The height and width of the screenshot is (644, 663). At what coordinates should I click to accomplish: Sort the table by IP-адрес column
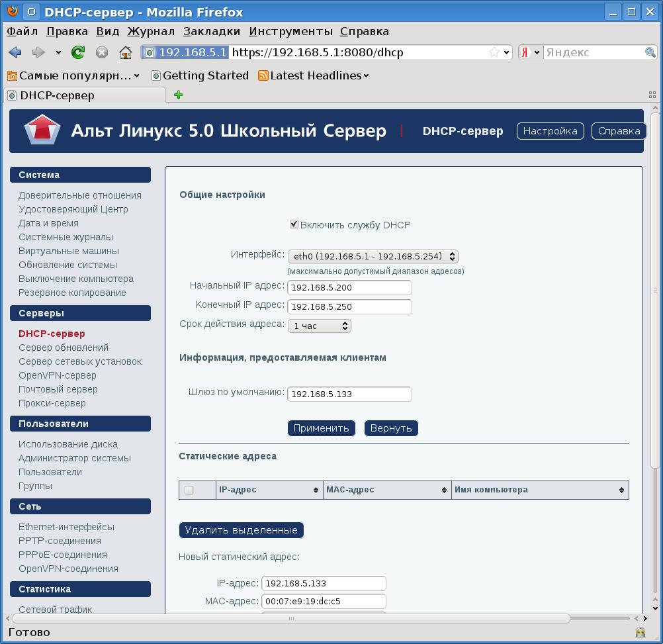tap(269, 490)
